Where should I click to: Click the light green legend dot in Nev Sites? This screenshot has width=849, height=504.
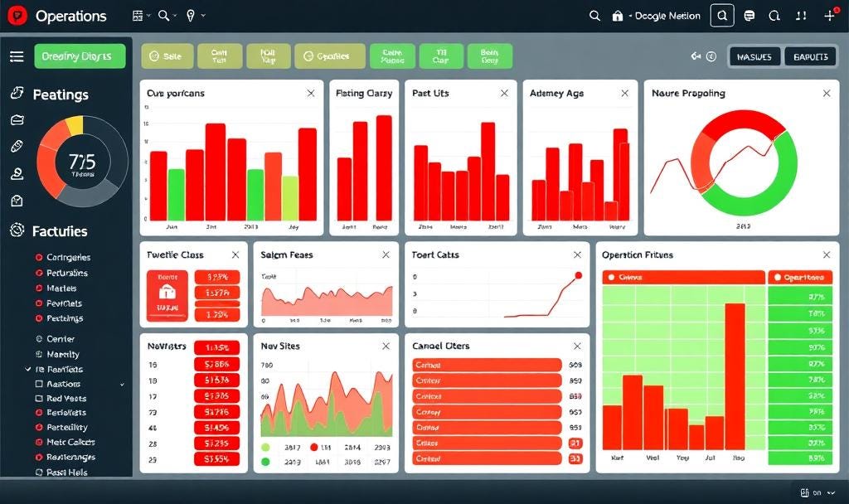265,447
